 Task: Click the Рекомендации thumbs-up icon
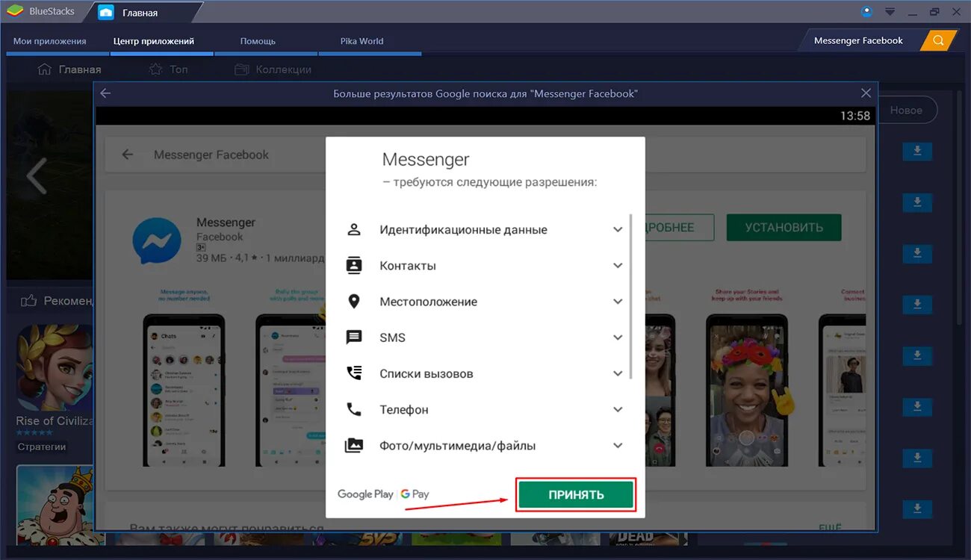click(29, 301)
